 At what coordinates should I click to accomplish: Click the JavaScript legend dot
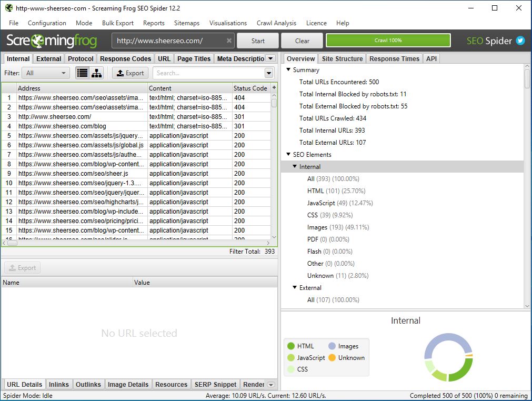click(291, 357)
